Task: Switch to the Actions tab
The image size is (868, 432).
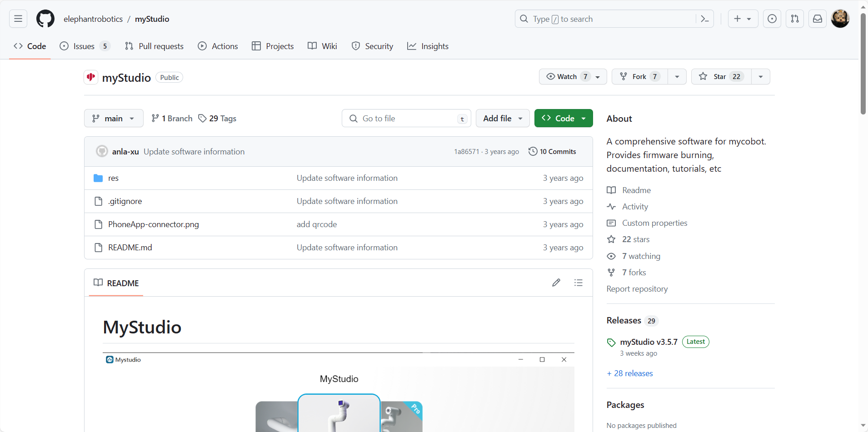Action: tap(218, 46)
